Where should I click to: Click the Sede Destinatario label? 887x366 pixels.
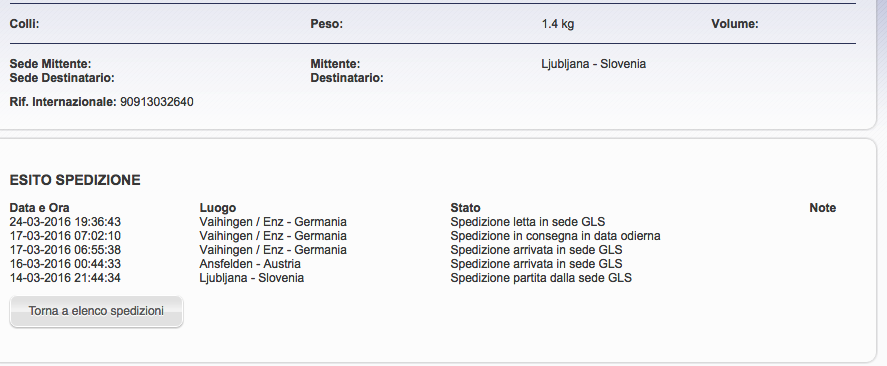pos(62,78)
